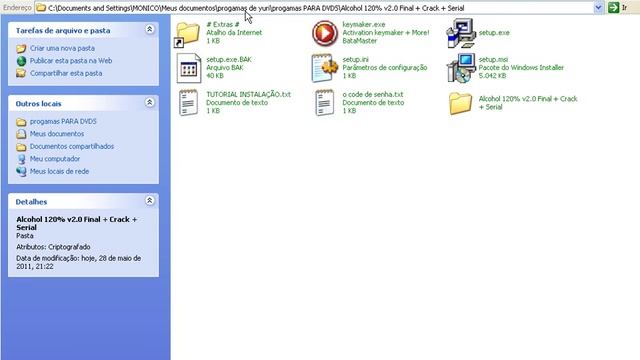Click the Criar uma nova pasta link
Viewport: 640px width, 360px height.
click(x=62, y=48)
